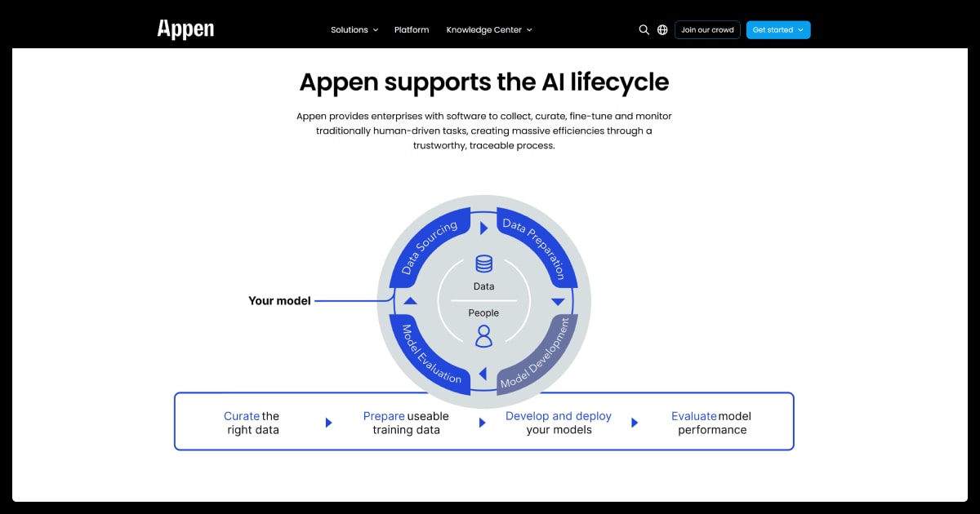
Task: Click the Curate the right data link
Action: tap(252, 423)
